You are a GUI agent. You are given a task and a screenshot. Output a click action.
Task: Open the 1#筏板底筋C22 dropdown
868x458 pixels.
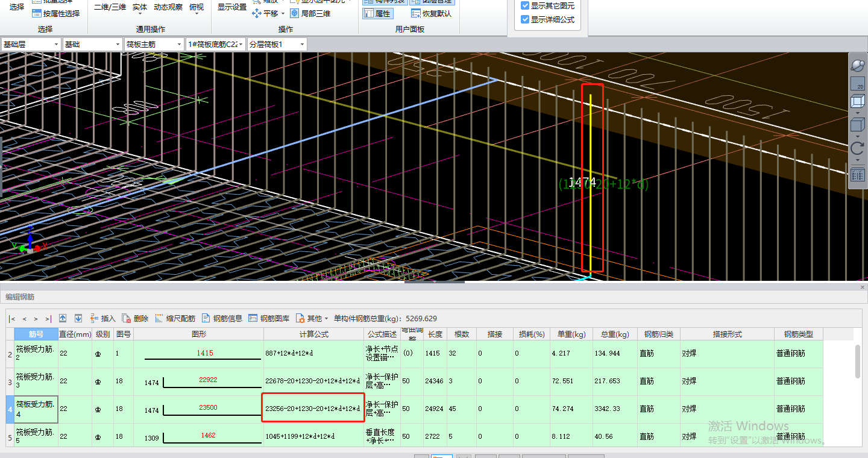coord(216,45)
